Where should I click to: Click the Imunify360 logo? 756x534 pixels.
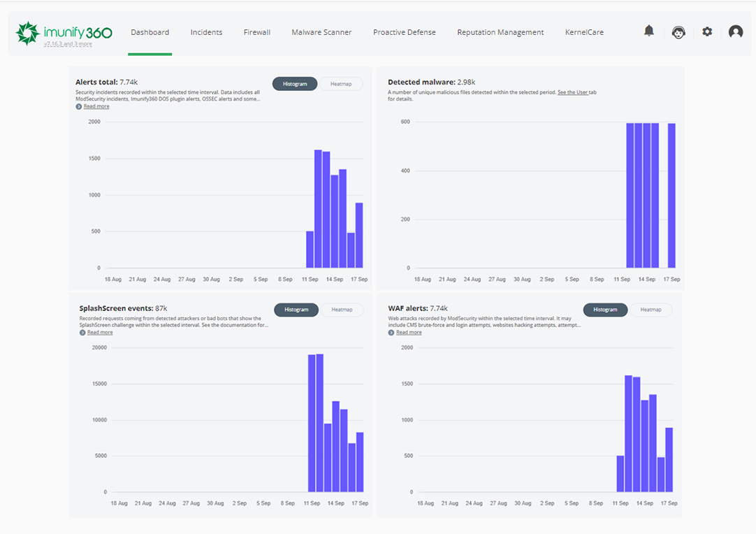(64, 32)
